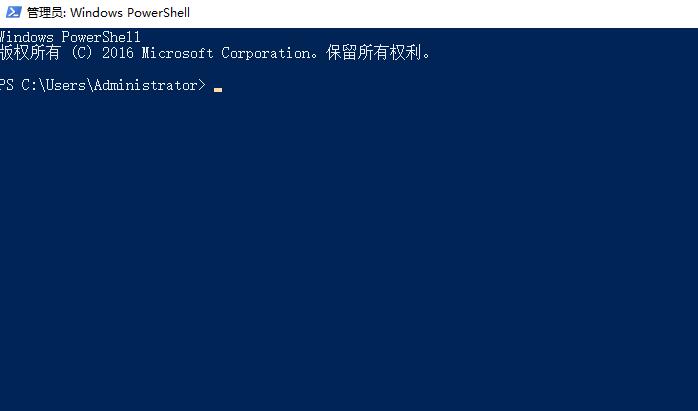This screenshot has width=698, height=411.
Task: Click the "PS" prompt prefix
Action: [x=7, y=86]
